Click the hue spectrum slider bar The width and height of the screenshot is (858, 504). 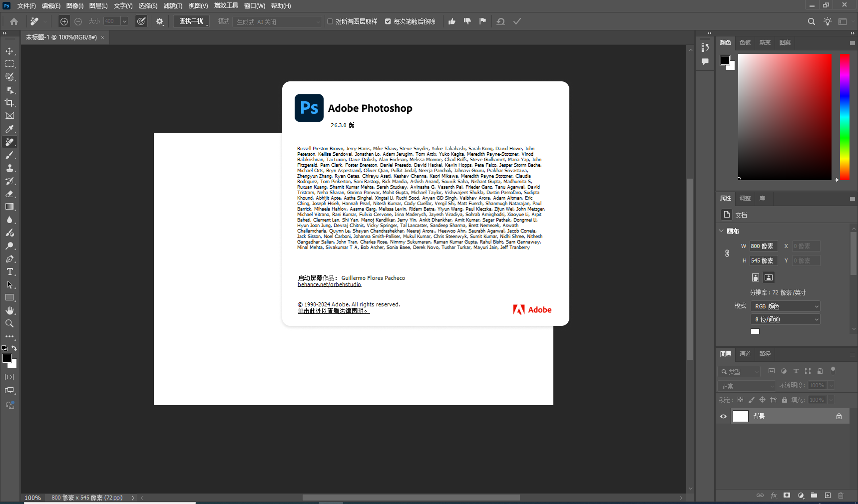click(845, 117)
